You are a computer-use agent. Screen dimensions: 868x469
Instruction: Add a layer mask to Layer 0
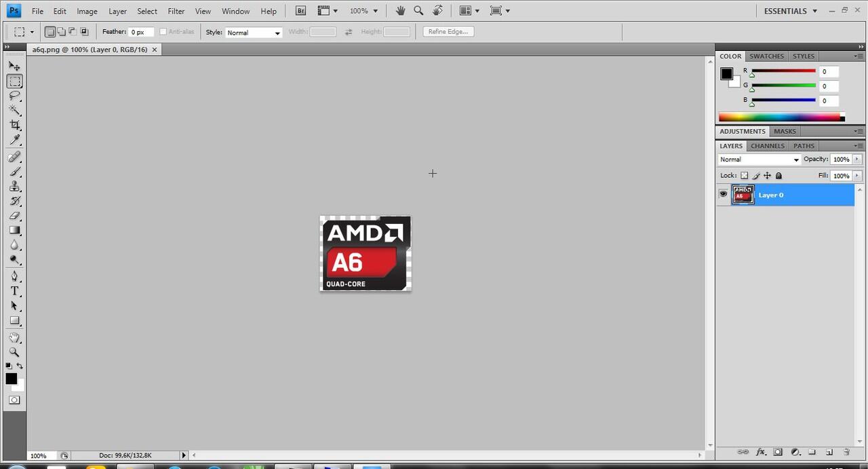(x=778, y=452)
